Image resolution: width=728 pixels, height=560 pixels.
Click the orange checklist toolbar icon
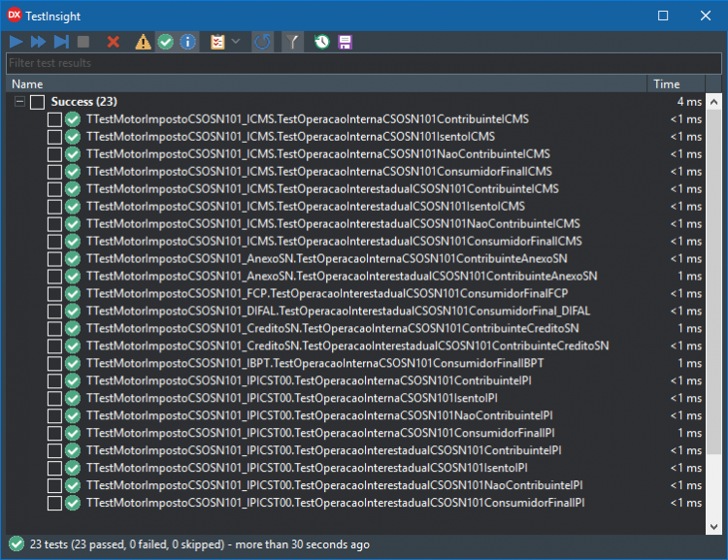click(x=217, y=43)
